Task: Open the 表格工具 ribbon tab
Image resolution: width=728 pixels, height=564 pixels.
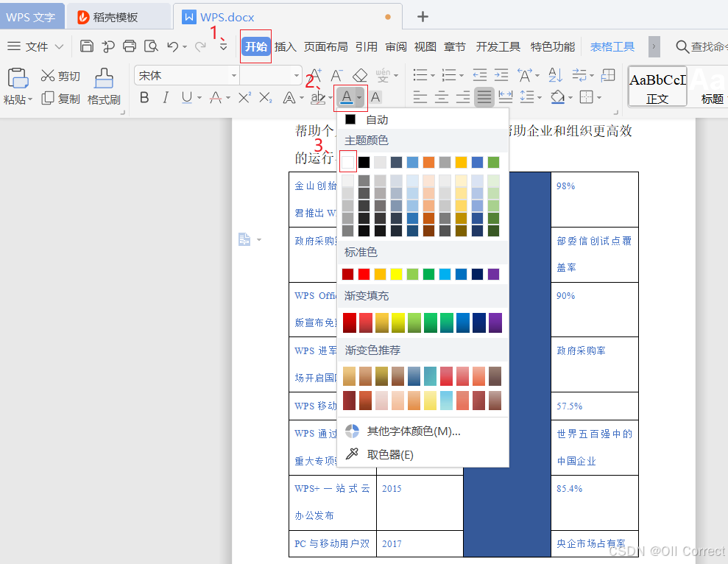Action: point(612,46)
